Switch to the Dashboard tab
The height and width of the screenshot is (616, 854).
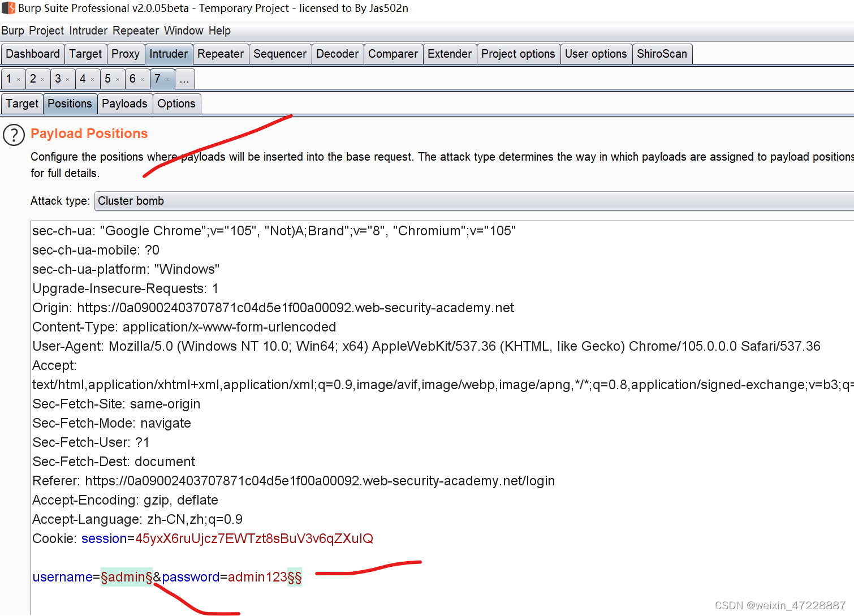33,54
